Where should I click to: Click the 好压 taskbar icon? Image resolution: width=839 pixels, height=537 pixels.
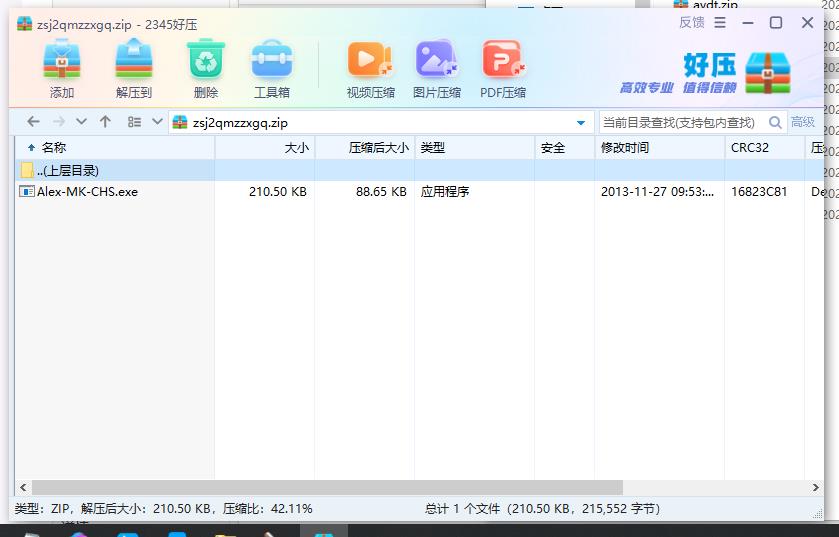pos(324,532)
